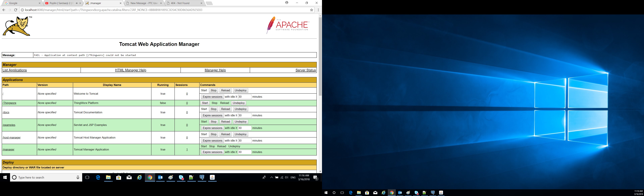Open Mail from the taskbar with the search box
This screenshot has width=644, height=196.
coord(129,178)
